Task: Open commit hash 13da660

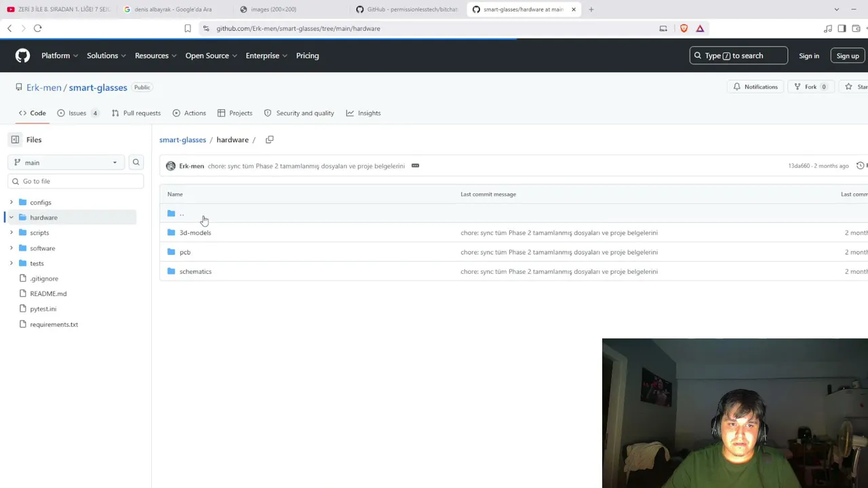Action: (799, 166)
